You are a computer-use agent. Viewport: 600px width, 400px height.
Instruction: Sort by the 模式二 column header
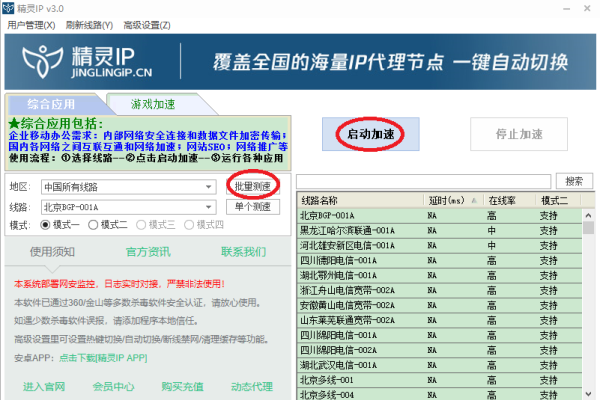[558, 200]
